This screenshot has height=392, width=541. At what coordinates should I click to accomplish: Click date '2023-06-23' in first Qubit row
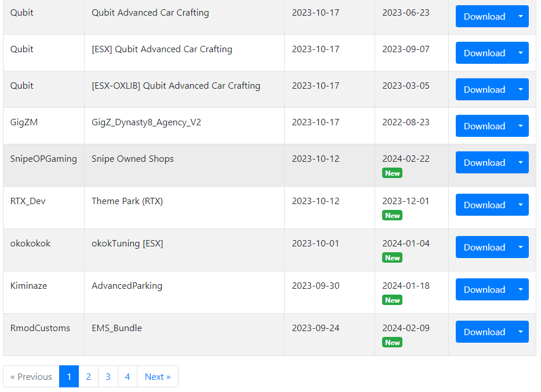pyautogui.click(x=406, y=12)
